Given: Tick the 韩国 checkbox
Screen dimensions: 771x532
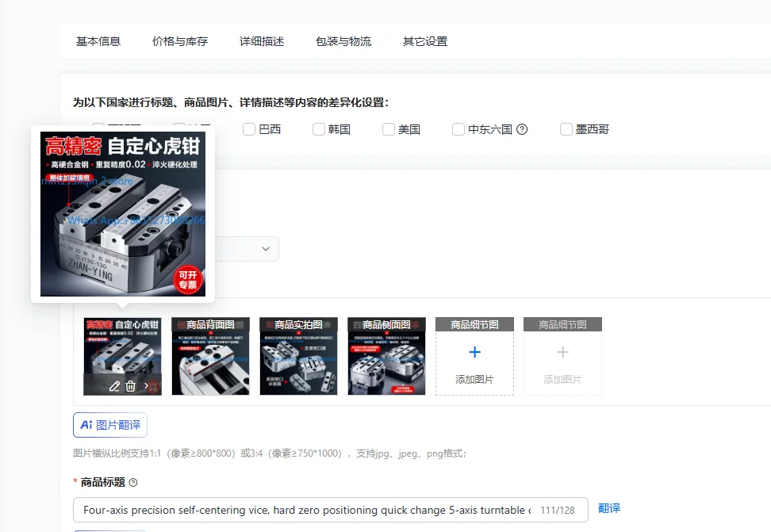Looking at the screenshot, I should click(319, 129).
